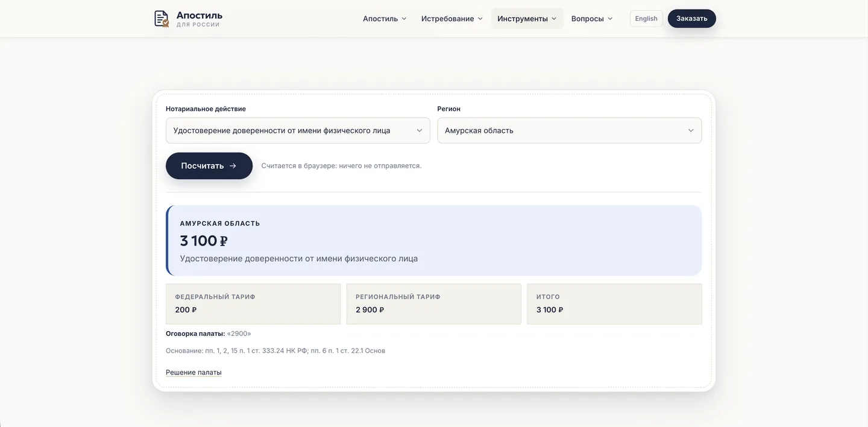Click the chevron next to Инструменты menu
This screenshot has height=427, width=868.
554,19
